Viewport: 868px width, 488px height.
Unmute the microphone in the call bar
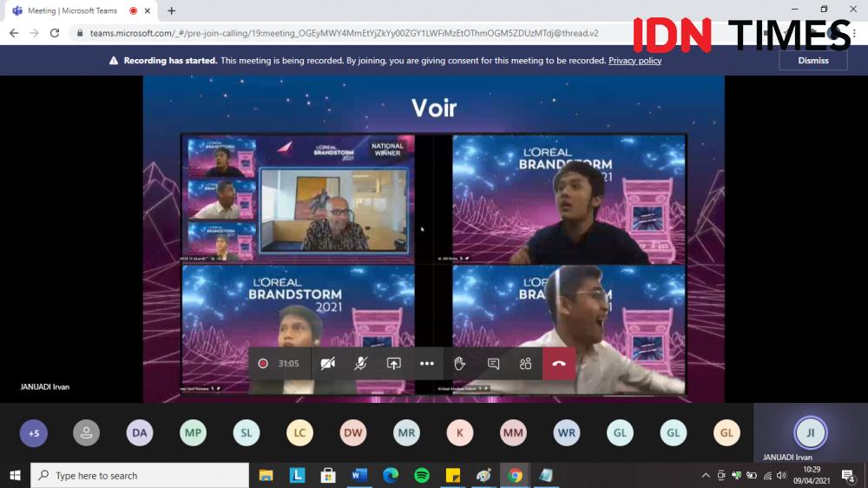coord(360,364)
